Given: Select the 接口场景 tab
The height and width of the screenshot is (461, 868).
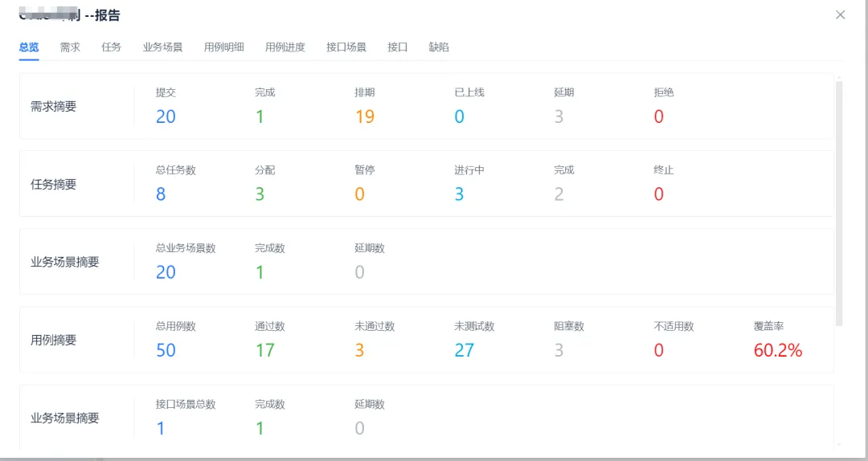Looking at the screenshot, I should 346,47.
